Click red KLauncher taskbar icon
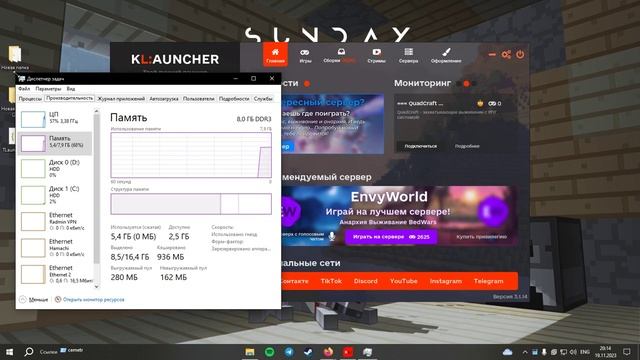The image size is (640, 360). tap(348, 352)
